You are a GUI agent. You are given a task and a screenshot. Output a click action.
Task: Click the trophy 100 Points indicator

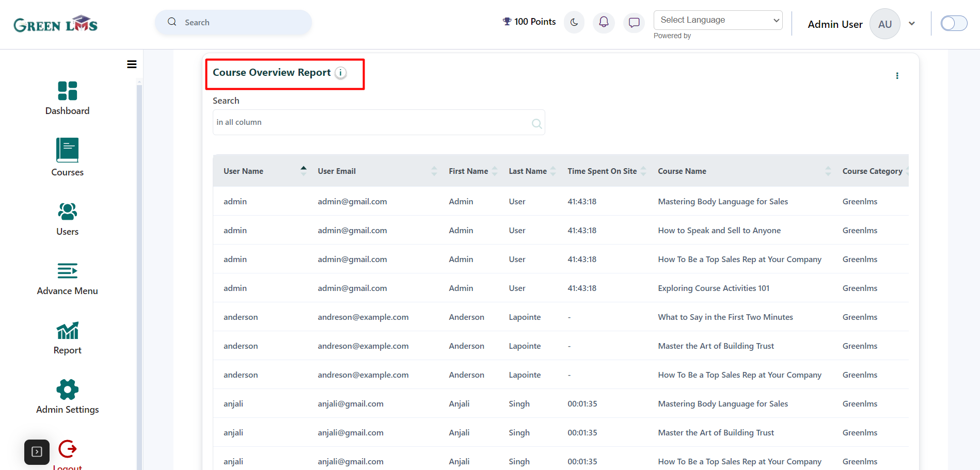[529, 22]
